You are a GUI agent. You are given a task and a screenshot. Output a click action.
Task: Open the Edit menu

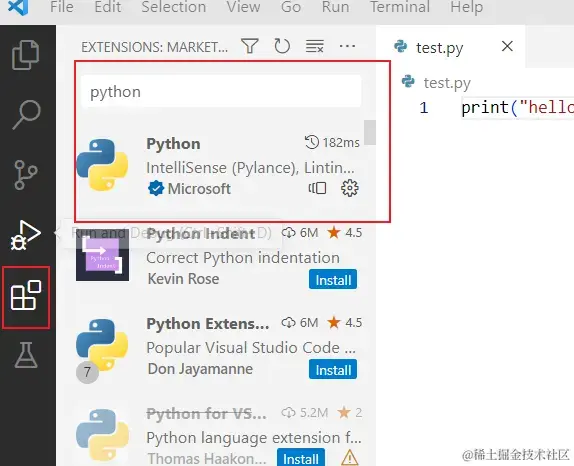coord(108,7)
